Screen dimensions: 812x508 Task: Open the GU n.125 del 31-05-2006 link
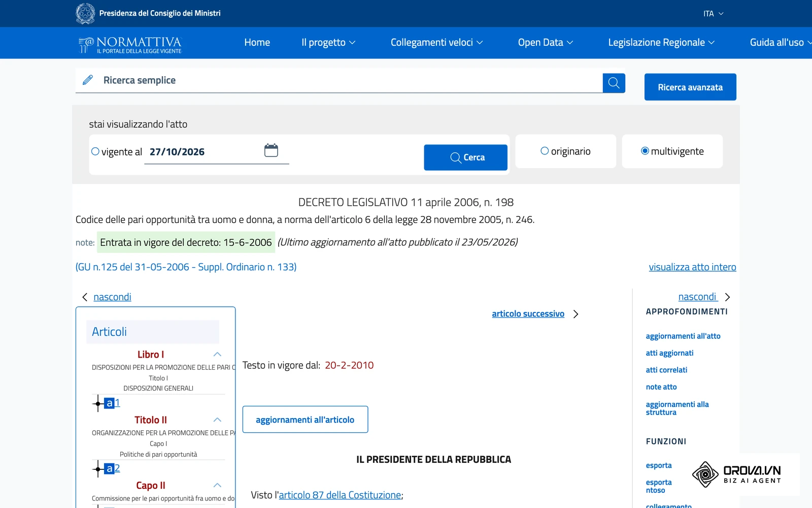(186, 267)
